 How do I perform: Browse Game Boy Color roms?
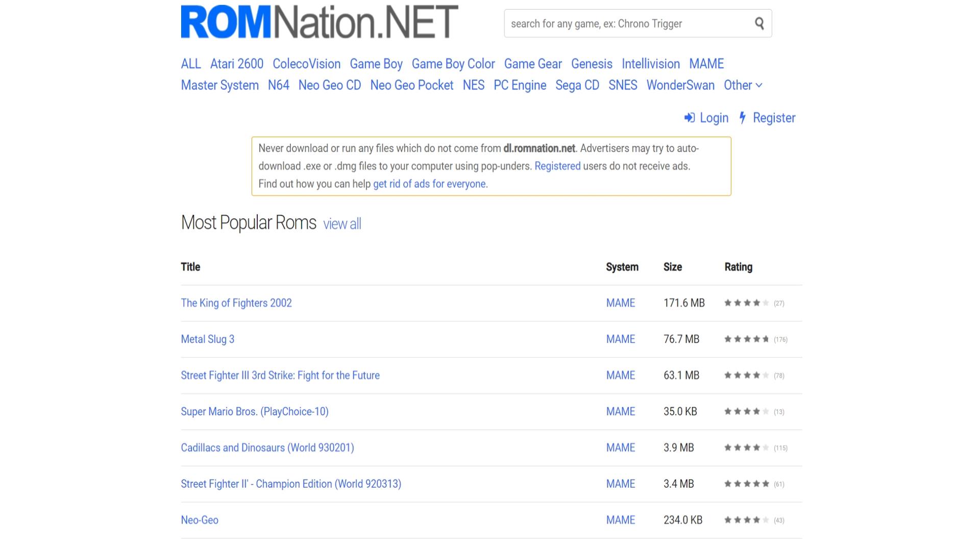tap(453, 64)
